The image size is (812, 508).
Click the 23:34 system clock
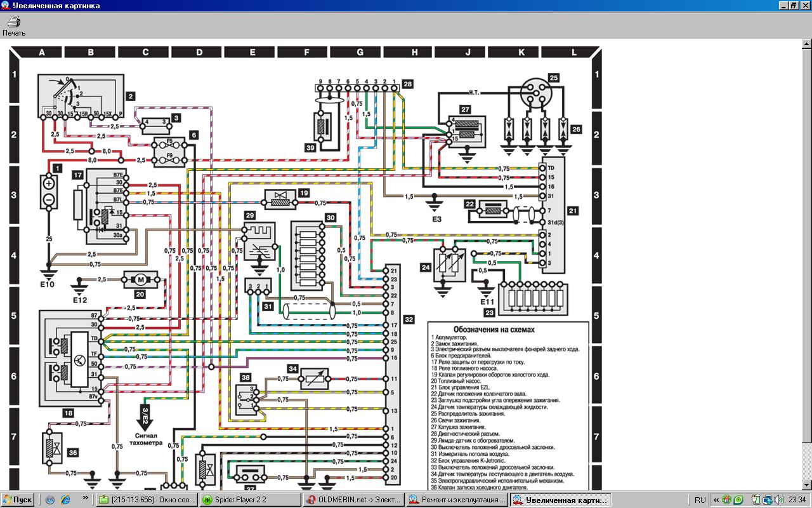click(x=797, y=500)
